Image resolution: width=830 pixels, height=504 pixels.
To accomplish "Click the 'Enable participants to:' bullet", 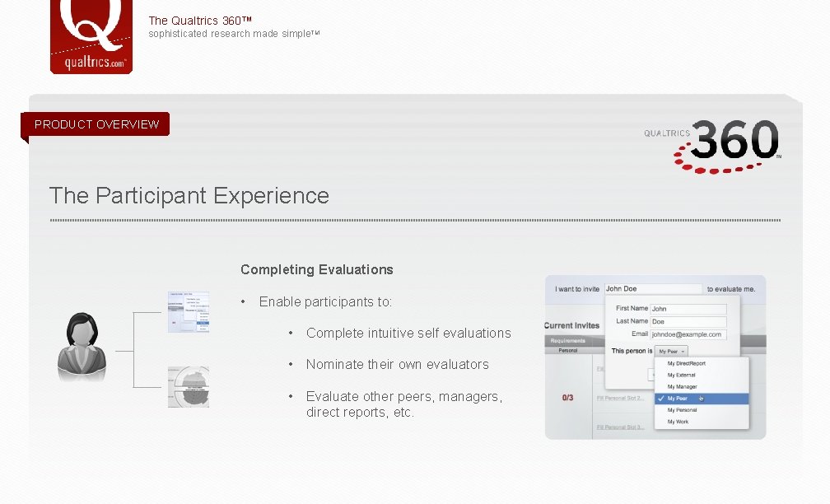I will point(325,301).
